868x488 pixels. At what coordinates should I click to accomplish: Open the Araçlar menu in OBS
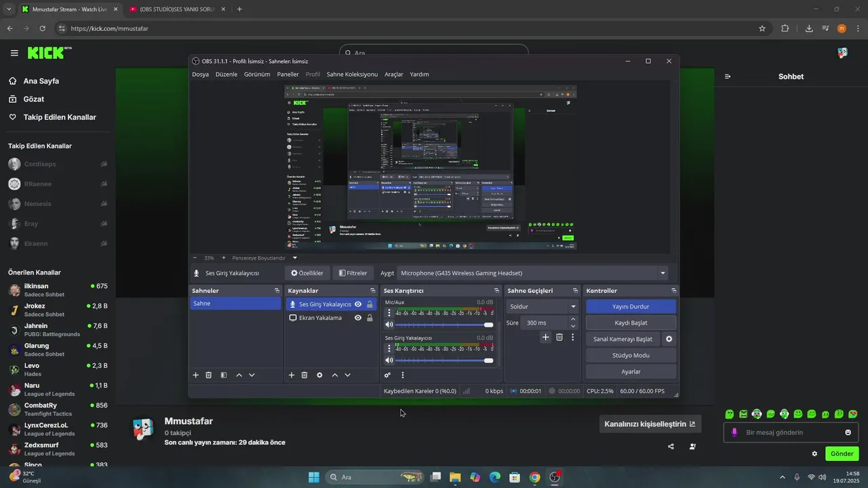coord(394,75)
